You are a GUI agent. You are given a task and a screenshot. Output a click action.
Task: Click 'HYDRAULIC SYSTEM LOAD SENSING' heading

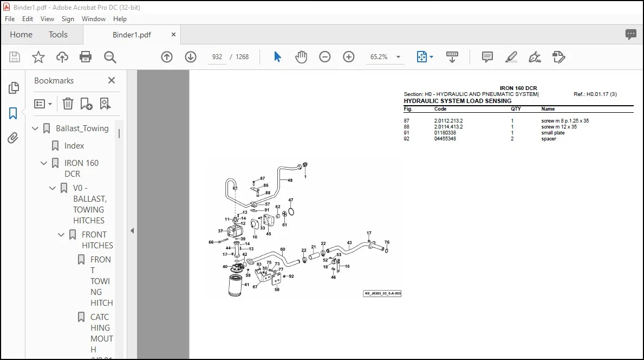coord(458,101)
